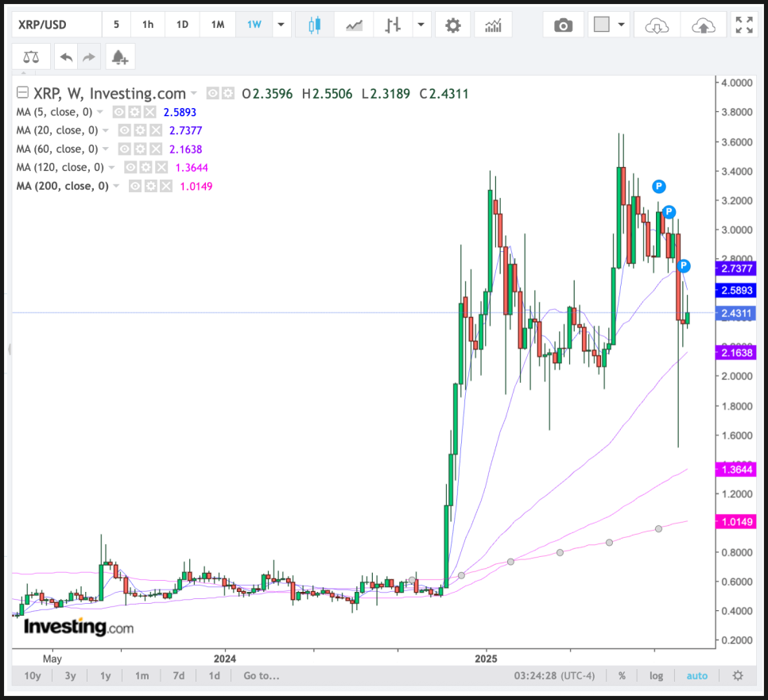Enable log scale on the price axis

[x=656, y=676]
